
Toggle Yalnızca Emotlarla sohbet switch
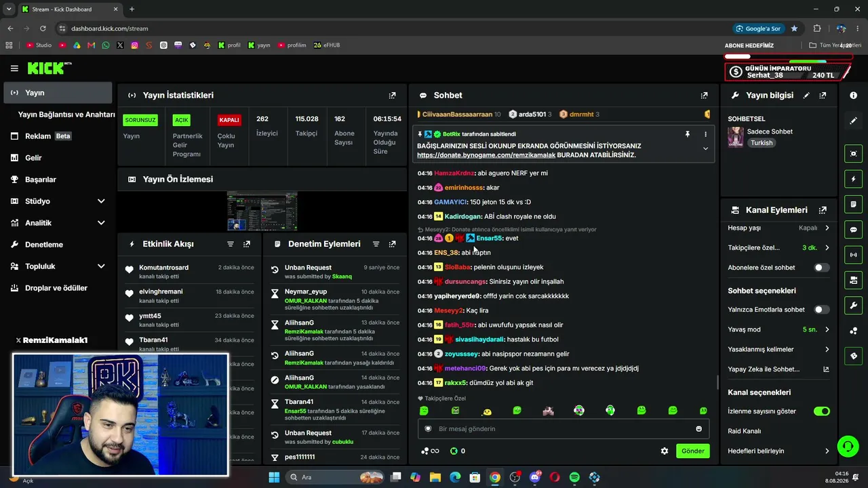point(821,310)
